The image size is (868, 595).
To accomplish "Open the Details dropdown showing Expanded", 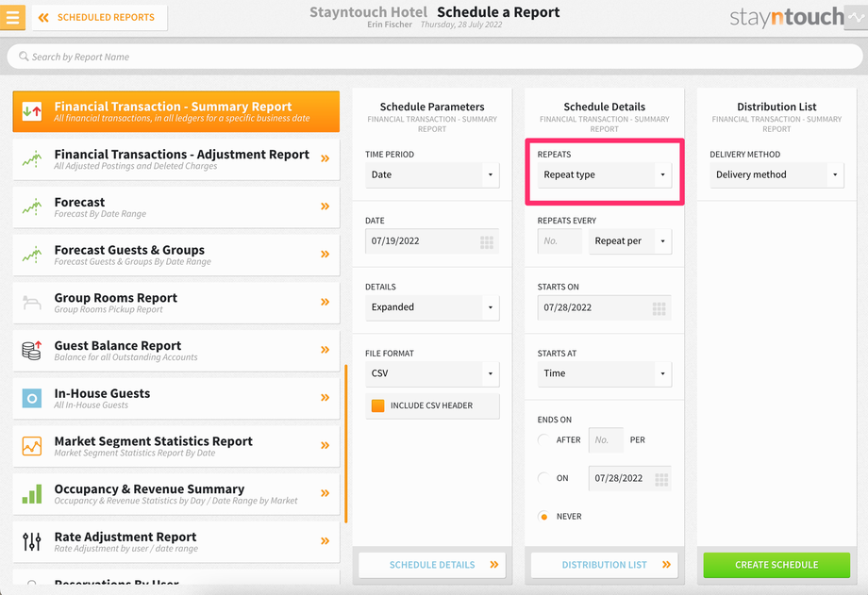I will pos(432,307).
